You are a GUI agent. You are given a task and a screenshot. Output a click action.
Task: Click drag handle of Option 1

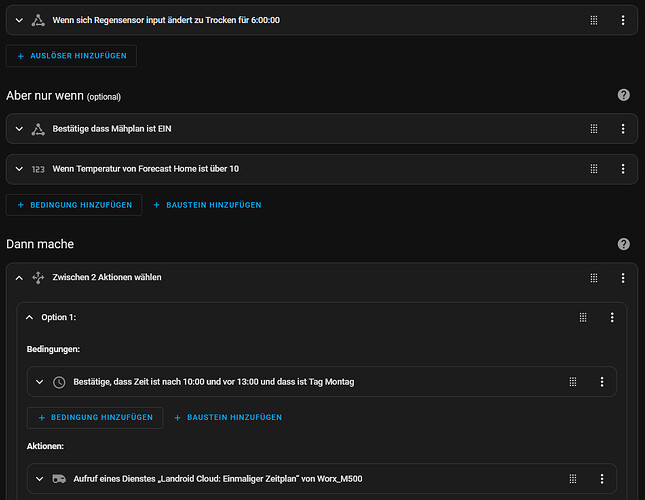pyautogui.click(x=583, y=317)
